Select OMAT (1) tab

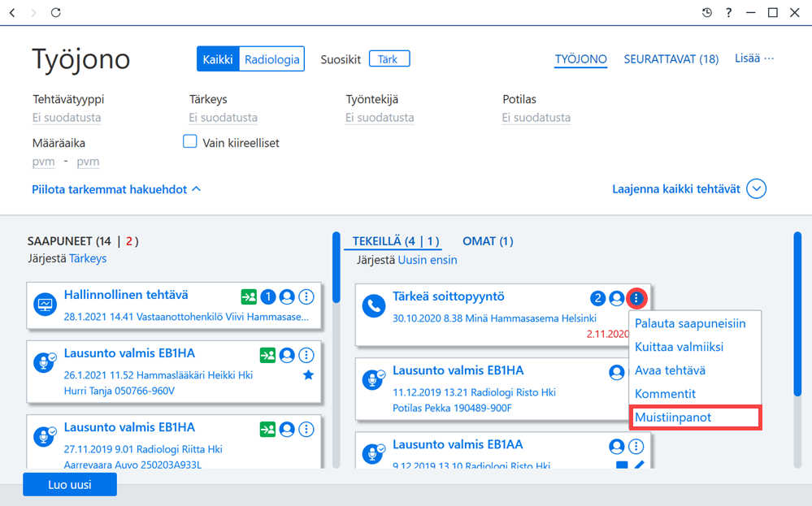(488, 241)
